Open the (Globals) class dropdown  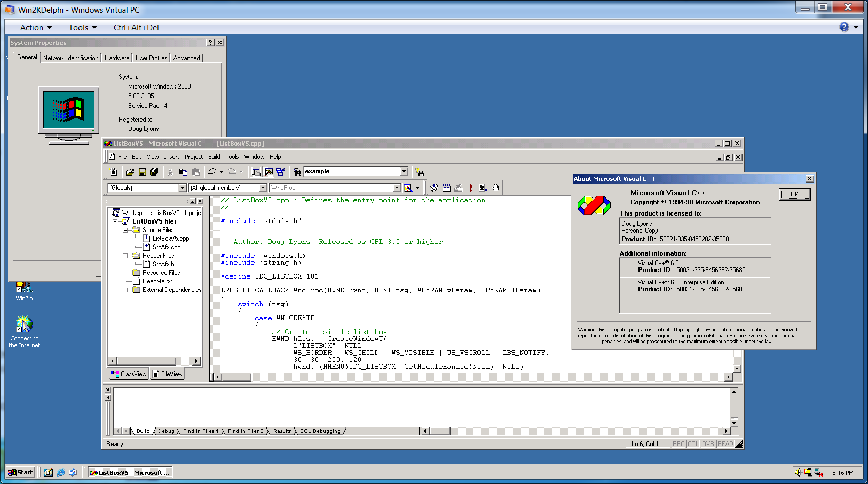coord(182,188)
